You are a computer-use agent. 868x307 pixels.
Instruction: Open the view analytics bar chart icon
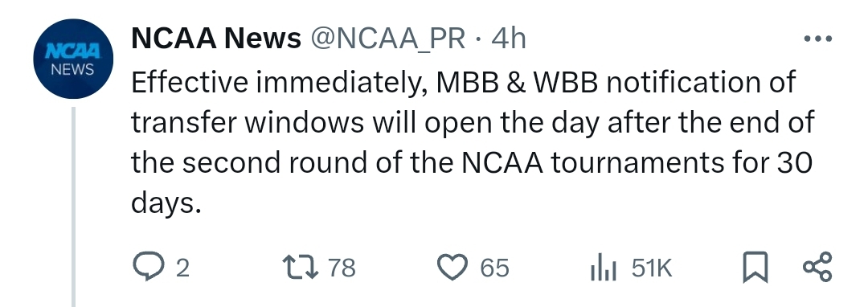click(x=604, y=268)
